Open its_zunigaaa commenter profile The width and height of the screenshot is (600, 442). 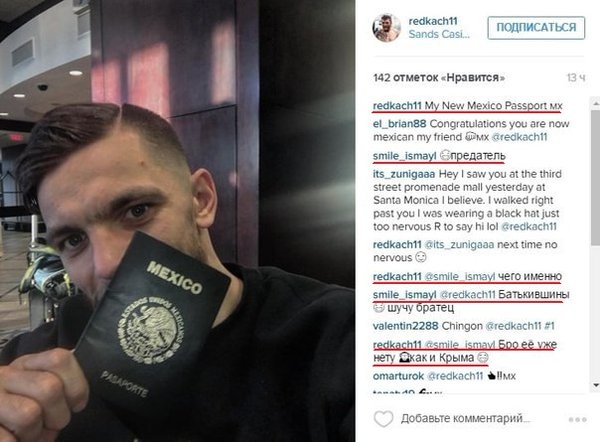[404, 174]
